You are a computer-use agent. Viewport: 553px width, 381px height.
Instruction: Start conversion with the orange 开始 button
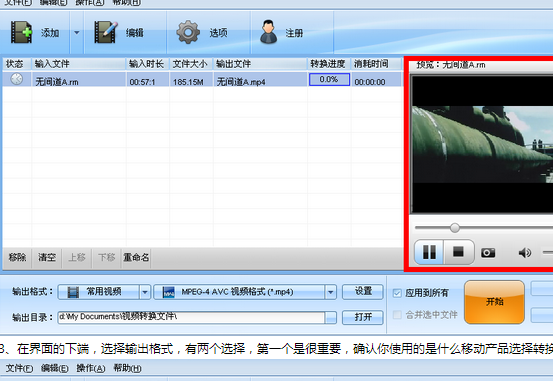pyautogui.click(x=494, y=302)
